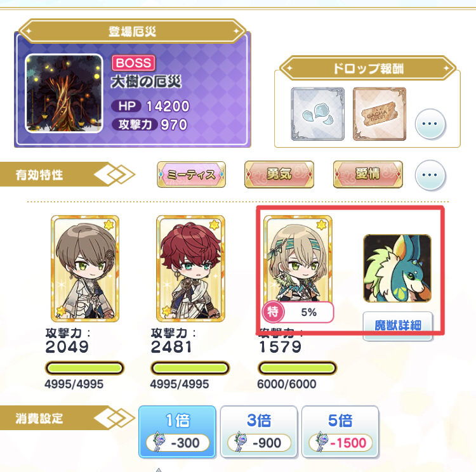Choose 1倍 consumption costing 300
Screen dimensions: 476x472
177,431
